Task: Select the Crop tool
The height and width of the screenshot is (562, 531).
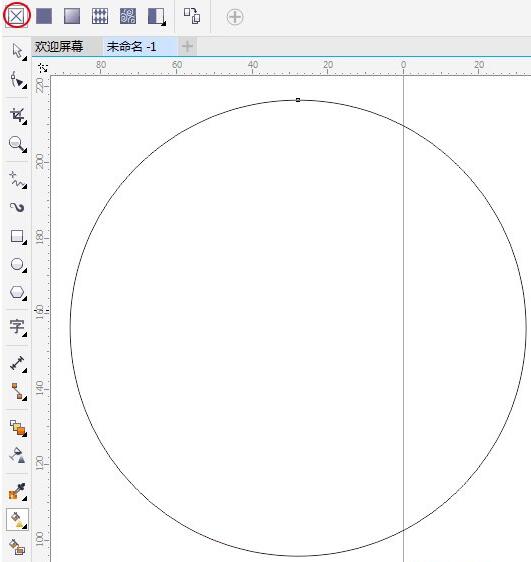Action: 17,115
